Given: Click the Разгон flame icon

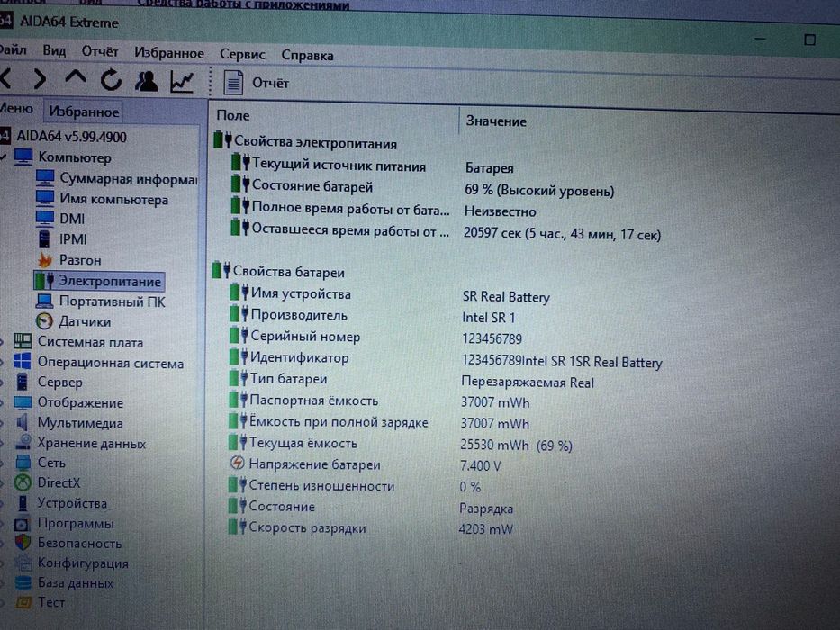Looking at the screenshot, I should pyautogui.click(x=45, y=260).
